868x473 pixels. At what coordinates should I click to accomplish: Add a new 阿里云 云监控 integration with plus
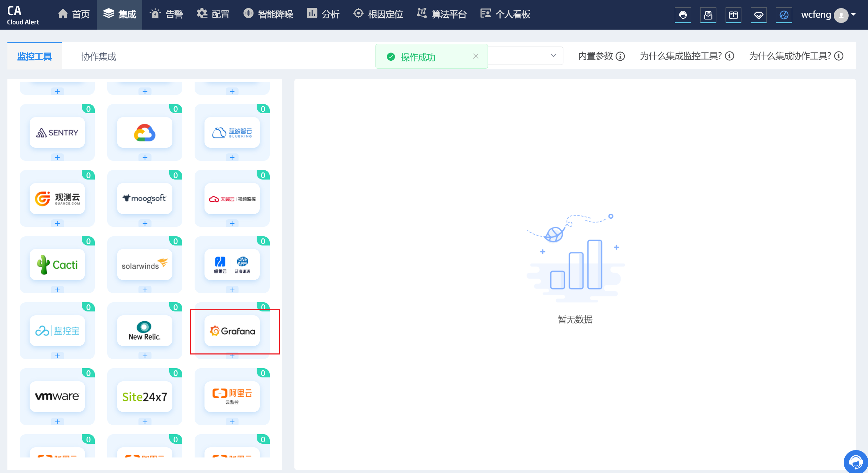(x=232, y=422)
